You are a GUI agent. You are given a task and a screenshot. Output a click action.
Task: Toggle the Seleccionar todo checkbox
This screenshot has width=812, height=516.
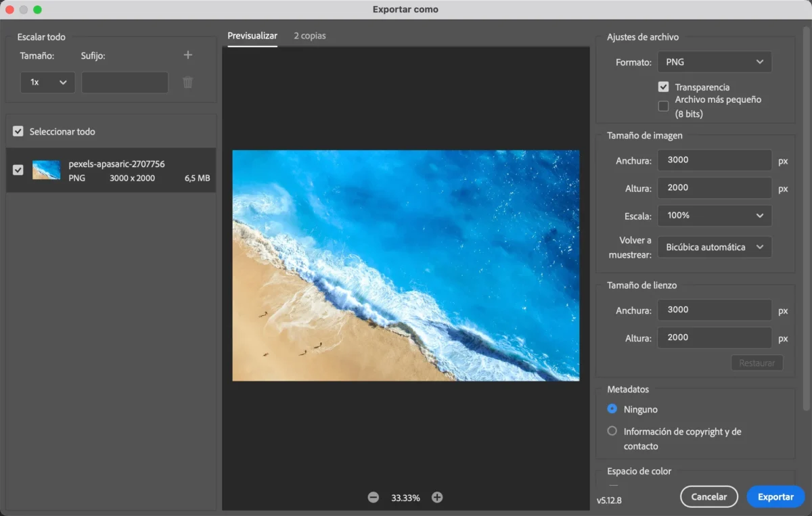(x=18, y=131)
